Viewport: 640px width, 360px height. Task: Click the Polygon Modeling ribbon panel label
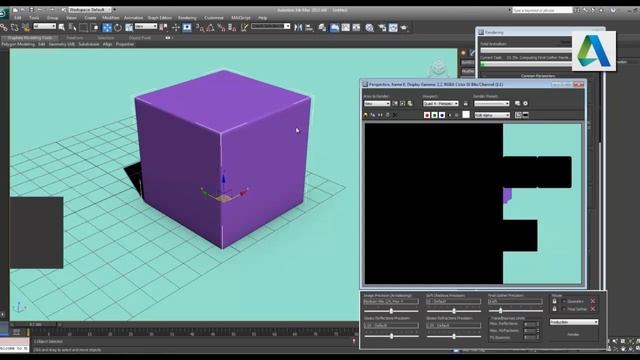tap(18, 44)
